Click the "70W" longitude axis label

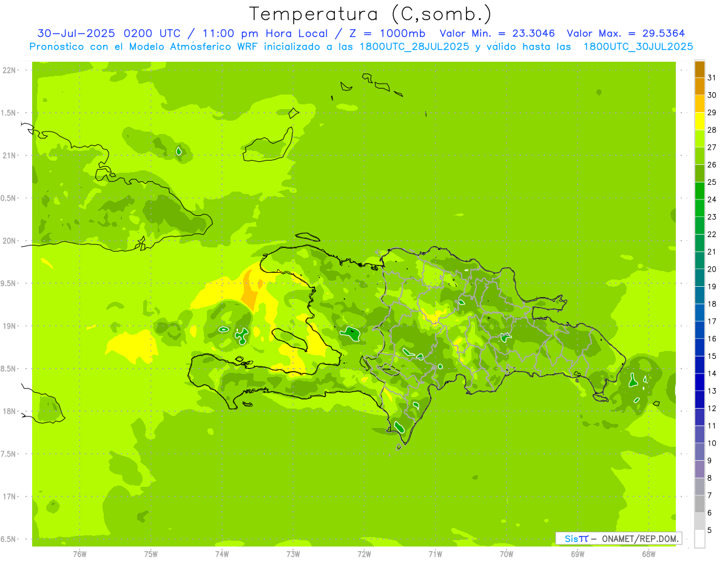(x=507, y=554)
